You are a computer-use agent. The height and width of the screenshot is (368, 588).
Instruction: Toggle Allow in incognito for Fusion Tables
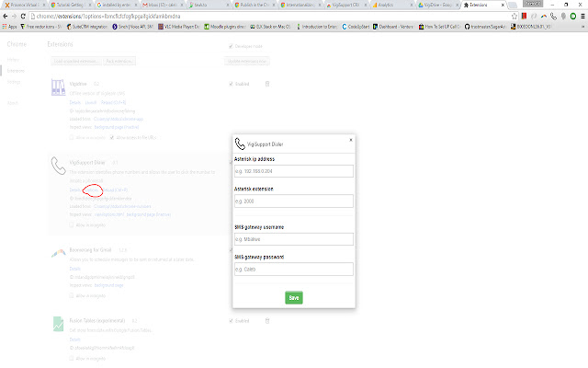coord(72,358)
